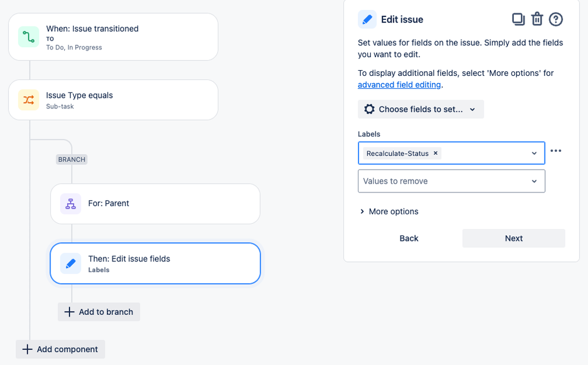Open the three-dot menu beside Labels
588x365 pixels.
click(556, 151)
